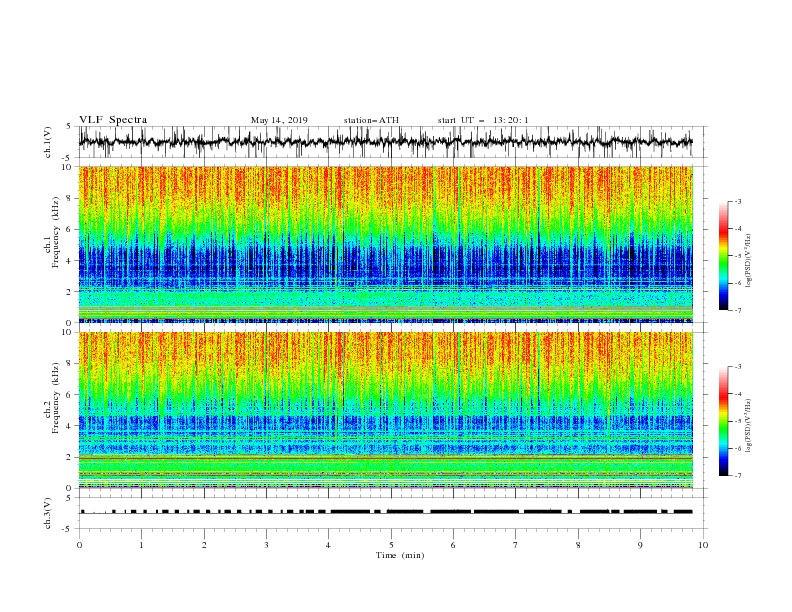792x612 pixels.
Task: Click the ch.1(V) waveform axis label
Action: 48,142
